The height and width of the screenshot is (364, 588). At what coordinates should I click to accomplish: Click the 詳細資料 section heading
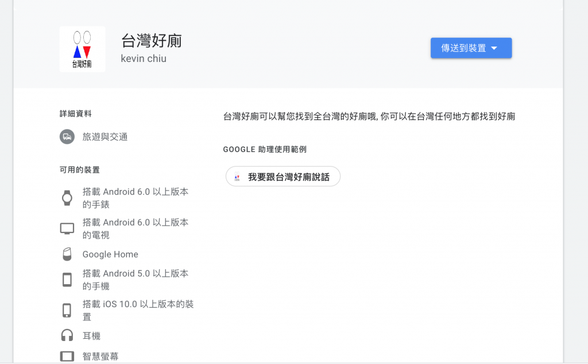tap(76, 114)
